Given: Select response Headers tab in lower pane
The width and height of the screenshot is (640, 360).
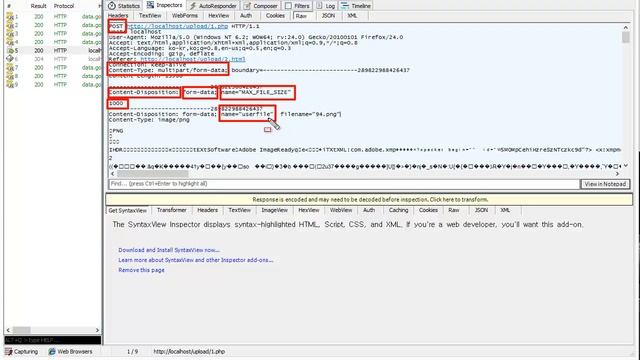Looking at the screenshot, I should (x=207, y=210).
